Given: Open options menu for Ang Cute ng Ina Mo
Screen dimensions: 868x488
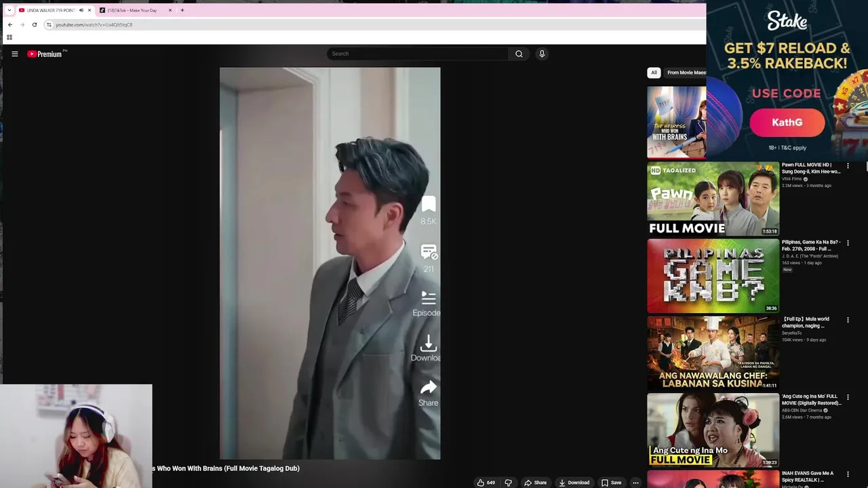Looking at the screenshot, I should pyautogui.click(x=848, y=397).
